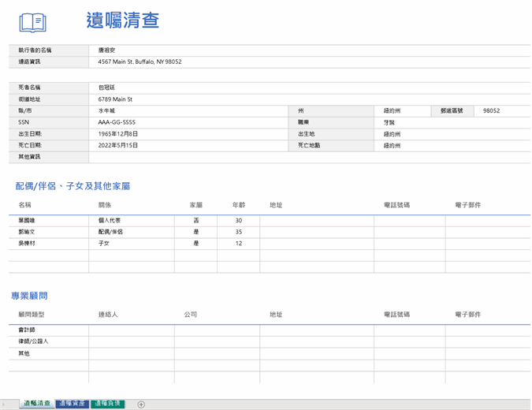
Task: Click the 配偶/伴侶、子女及其他家屬 section heading
Action: click(73, 186)
